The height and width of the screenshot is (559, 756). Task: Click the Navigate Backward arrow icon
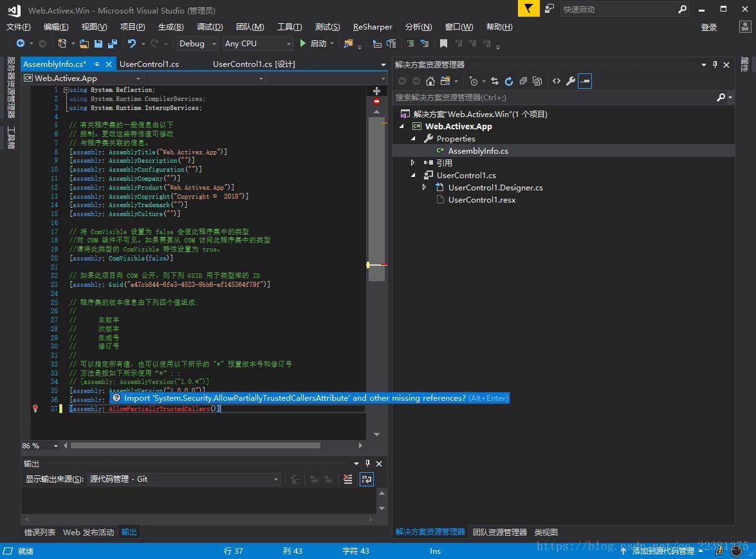pyautogui.click(x=20, y=43)
